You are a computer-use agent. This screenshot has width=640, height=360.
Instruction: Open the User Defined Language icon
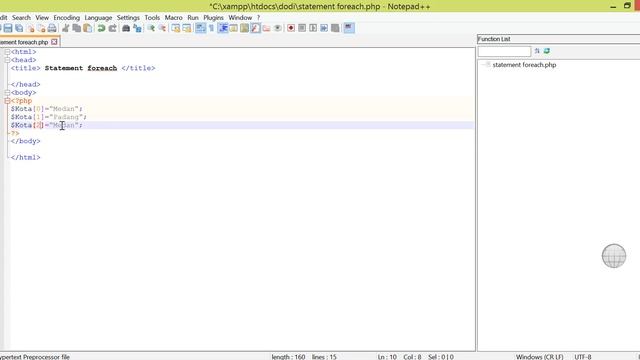pos(233,28)
